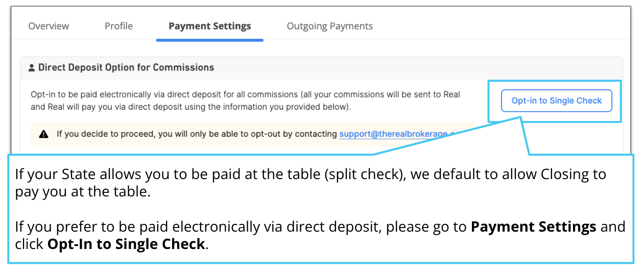Click the warning triangle icon in yellow banner
This screenshot has width=644, height=275.
pyautogui.click(x=44, y=134)
